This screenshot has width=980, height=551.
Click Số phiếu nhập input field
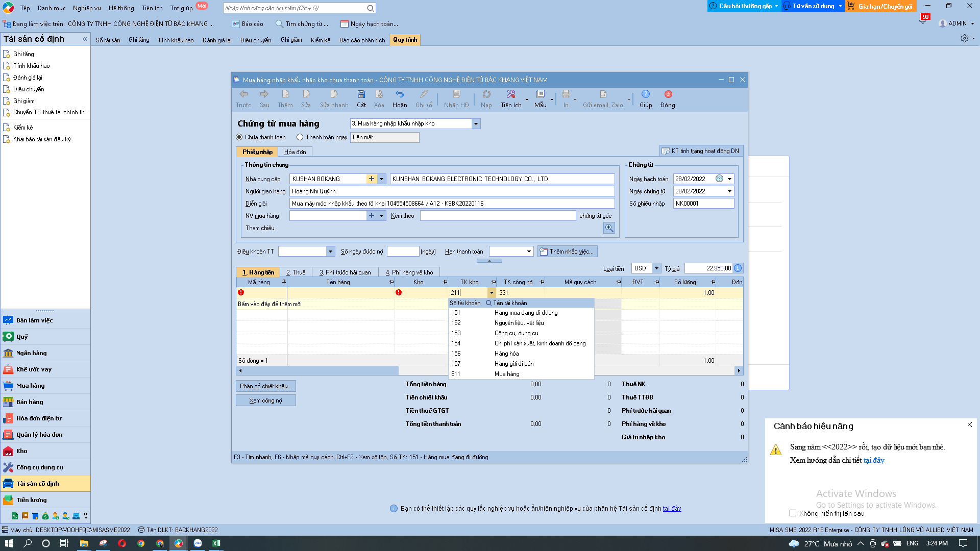703,204
